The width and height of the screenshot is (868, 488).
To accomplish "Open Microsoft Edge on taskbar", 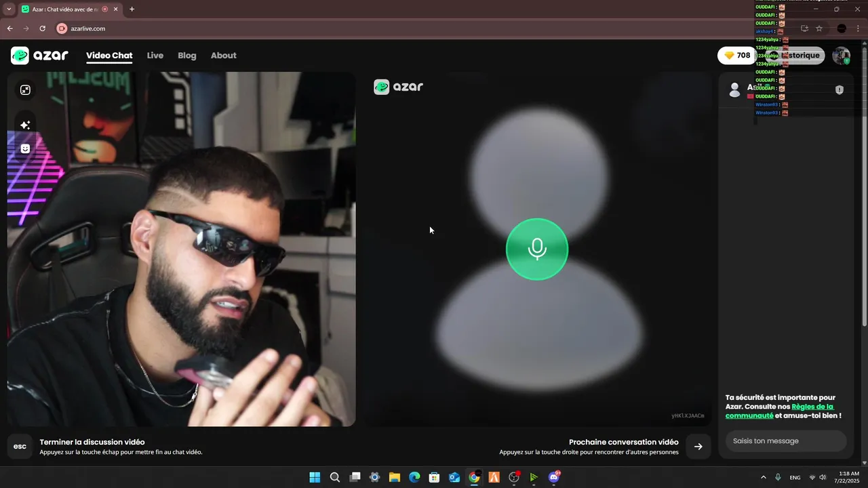I will click(414, 477).
